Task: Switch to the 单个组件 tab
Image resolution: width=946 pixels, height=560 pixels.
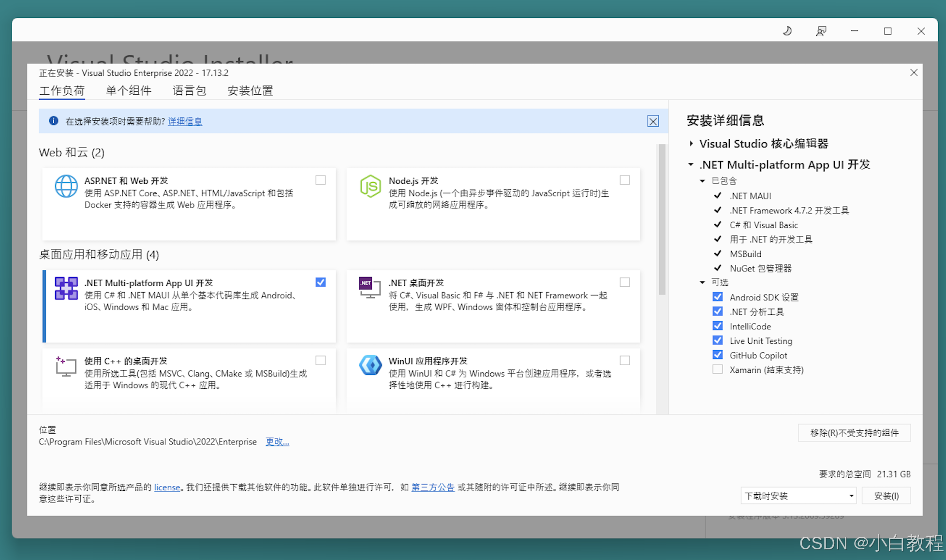Action: pos(129,91)
